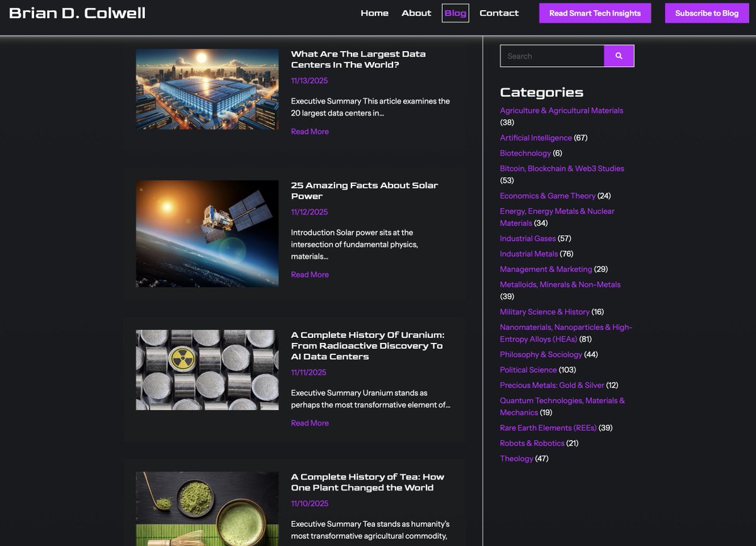
Task: Open Precious Metals: Gold & Silver category
Action: point(552,385)
